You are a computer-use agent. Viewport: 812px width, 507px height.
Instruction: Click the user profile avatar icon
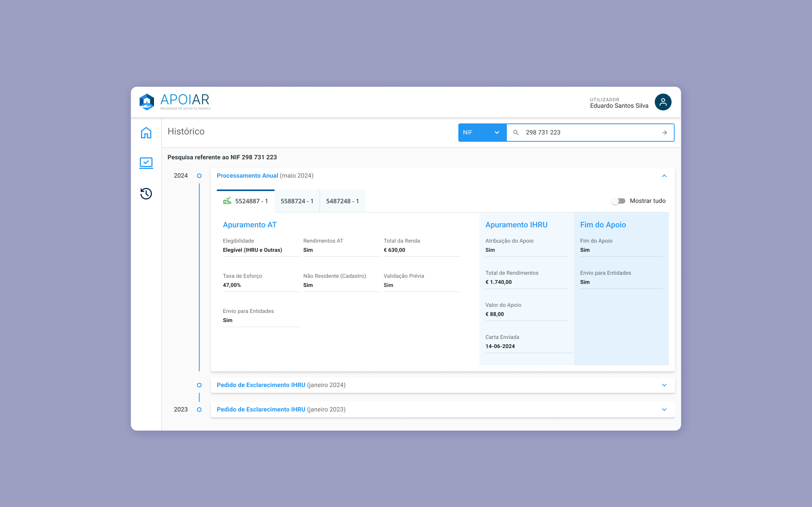[663, 102]
